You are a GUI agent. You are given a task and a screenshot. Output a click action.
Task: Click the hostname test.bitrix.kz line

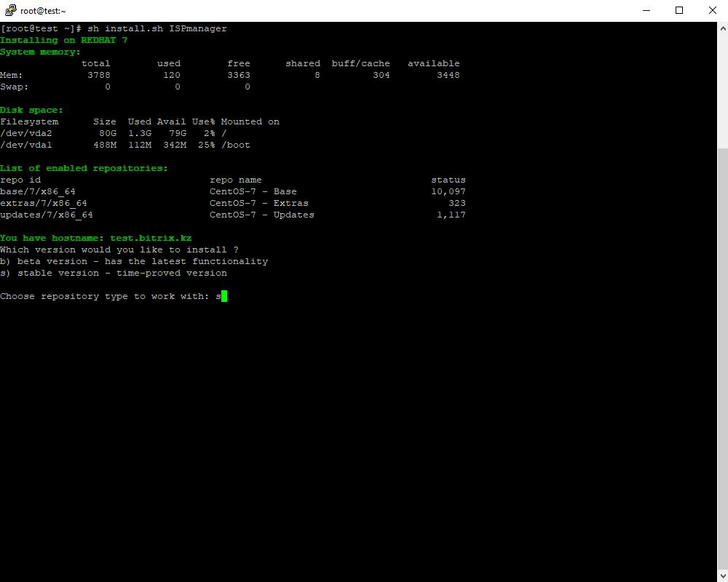pos(96,238)
